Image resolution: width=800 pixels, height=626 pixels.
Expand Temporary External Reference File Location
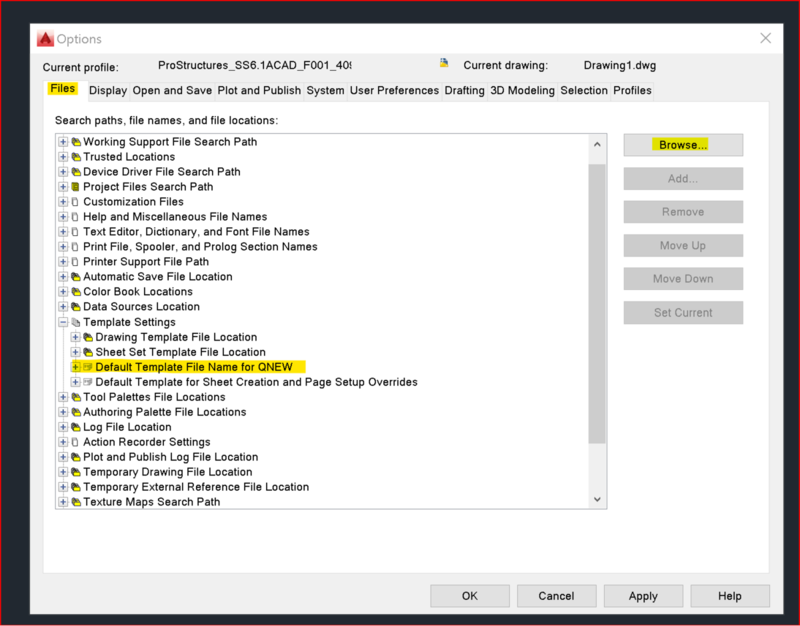[x=63, y=487]
